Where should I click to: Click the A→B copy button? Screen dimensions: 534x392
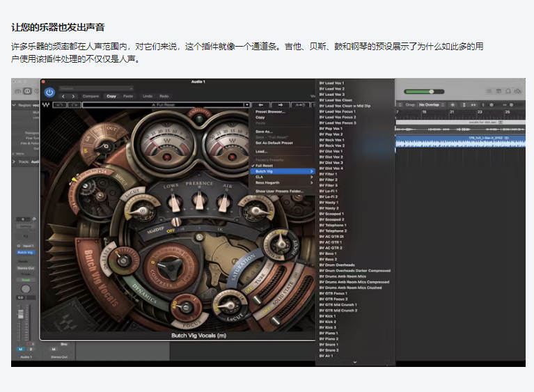[x=300, y=105]
